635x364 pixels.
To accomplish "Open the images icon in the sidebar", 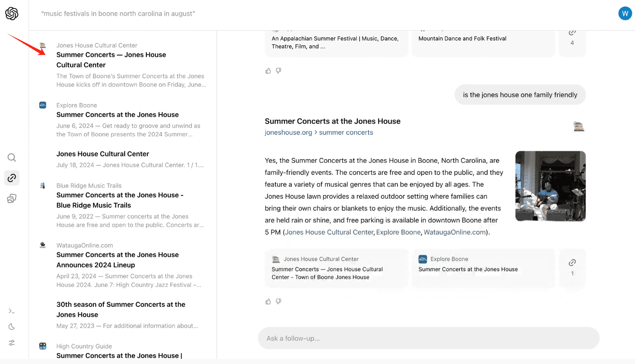I will coord(12,198).
